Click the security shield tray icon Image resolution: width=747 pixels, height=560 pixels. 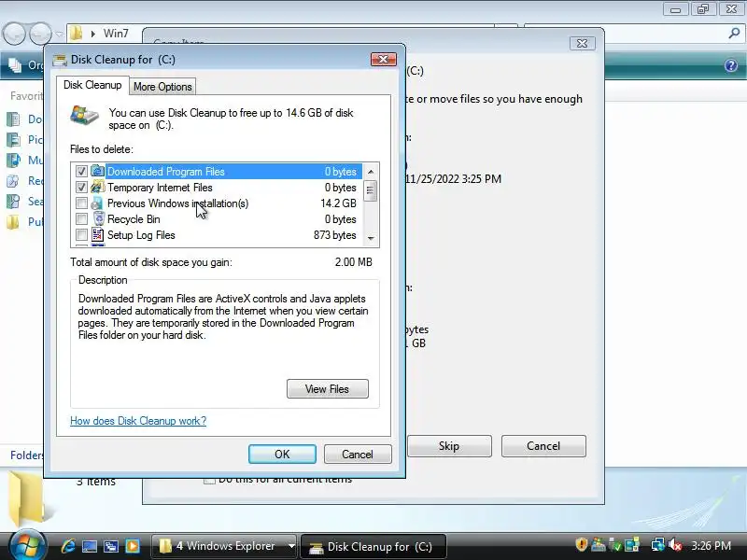[581, 545]
